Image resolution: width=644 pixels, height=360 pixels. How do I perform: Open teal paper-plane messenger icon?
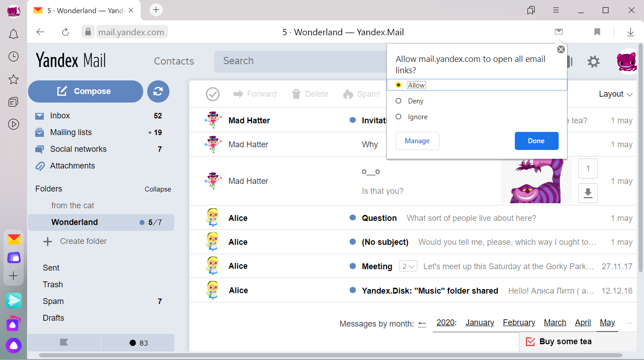click(x=14, y=300)
